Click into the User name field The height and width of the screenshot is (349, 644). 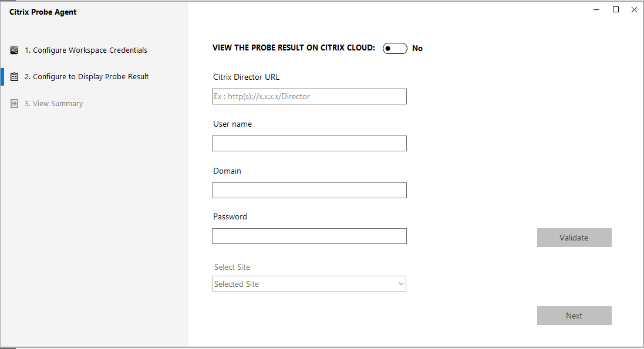point(309,143)
